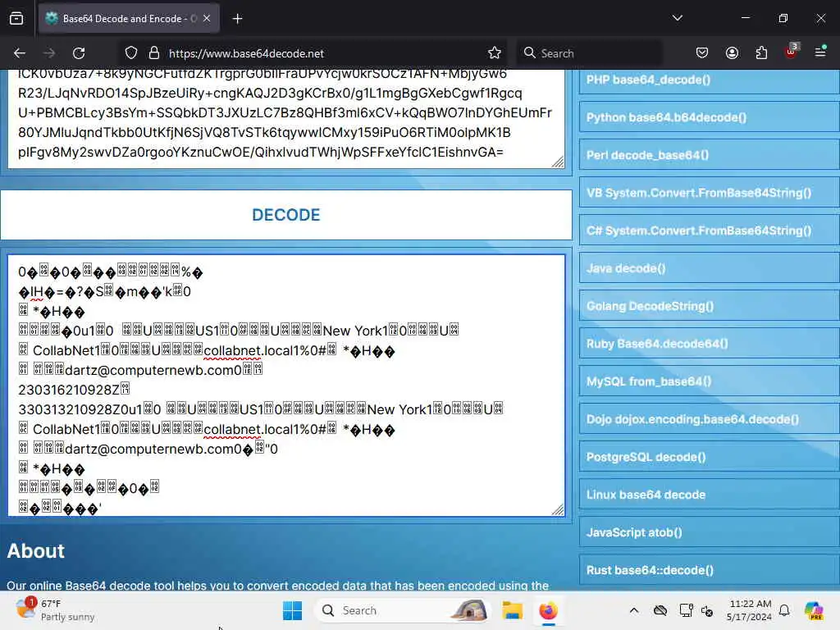840x630 pixels.
Task: Open MySQL from_base64() link
Action: point(710,381)
